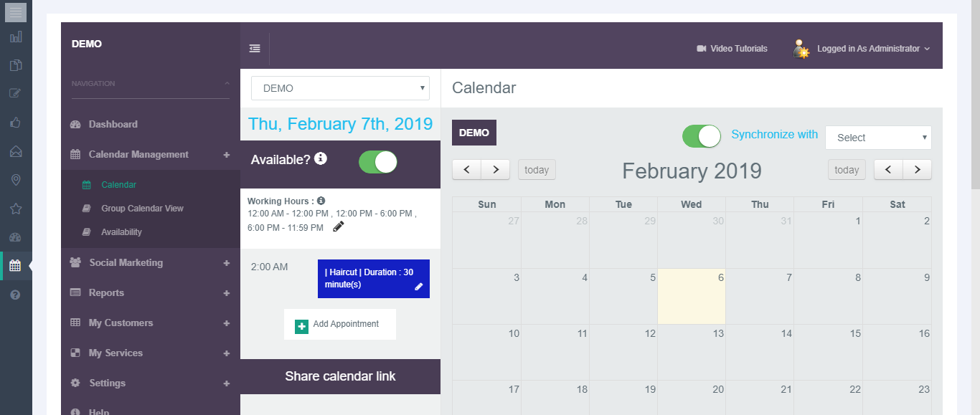980x415 pixels.
Task: Click the sidebar collapse icon in header
Action: (x=255, y=49)
